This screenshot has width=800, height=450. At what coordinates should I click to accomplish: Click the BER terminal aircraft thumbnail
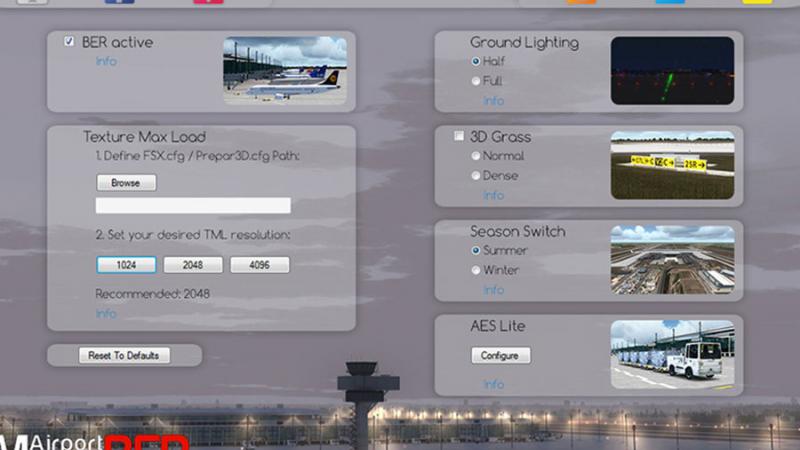point(285,70)
